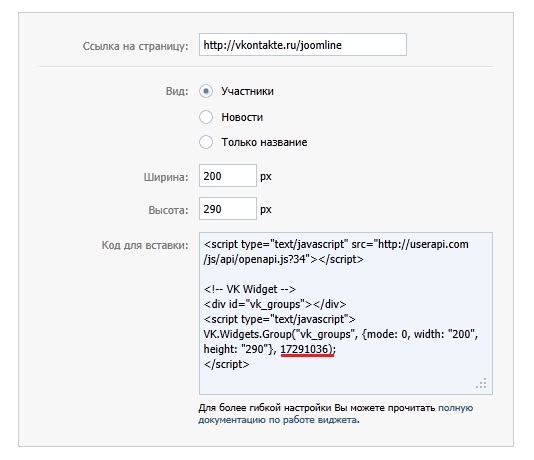534x460 pixels.
Task: Click the px unit beside width field
Action: (266, 176)
